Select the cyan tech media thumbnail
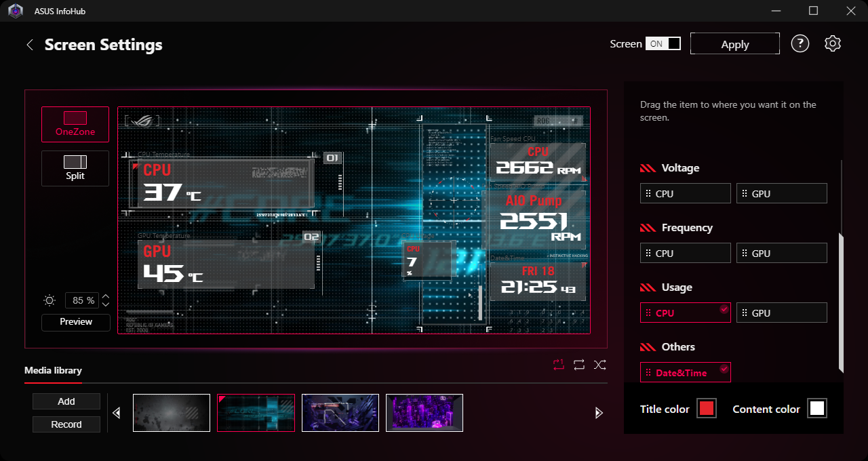The width and height of the screenshot is (868, 461). 256,413
